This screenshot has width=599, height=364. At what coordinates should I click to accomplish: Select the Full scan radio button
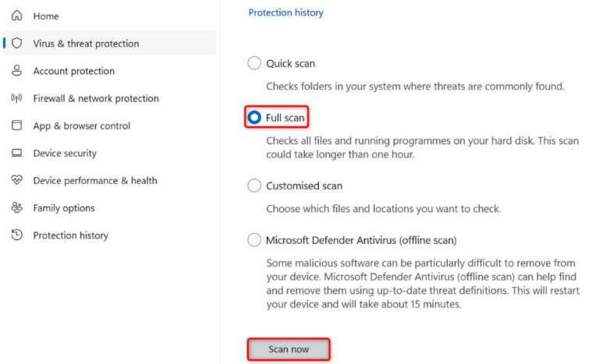(254, 118)
